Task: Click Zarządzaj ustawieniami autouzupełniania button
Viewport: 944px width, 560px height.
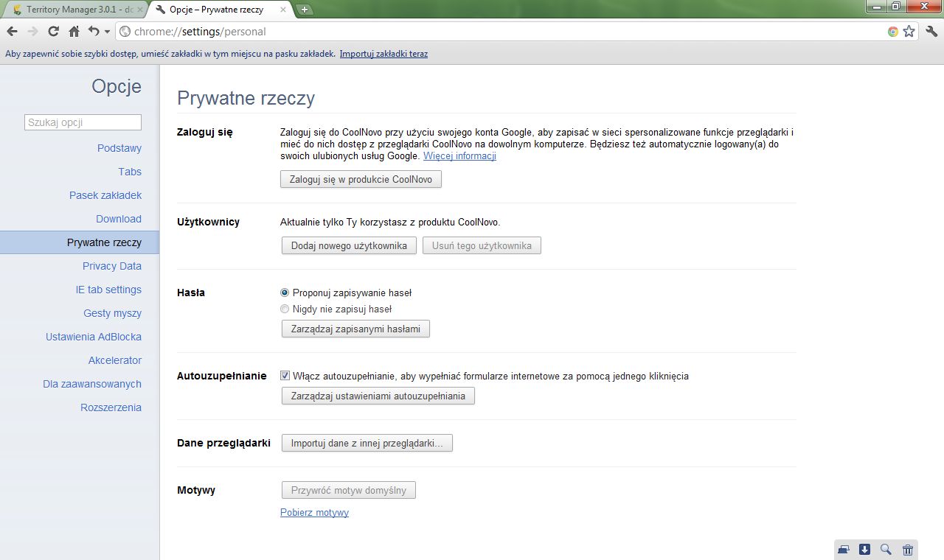Action: click(x=378, y=396)
